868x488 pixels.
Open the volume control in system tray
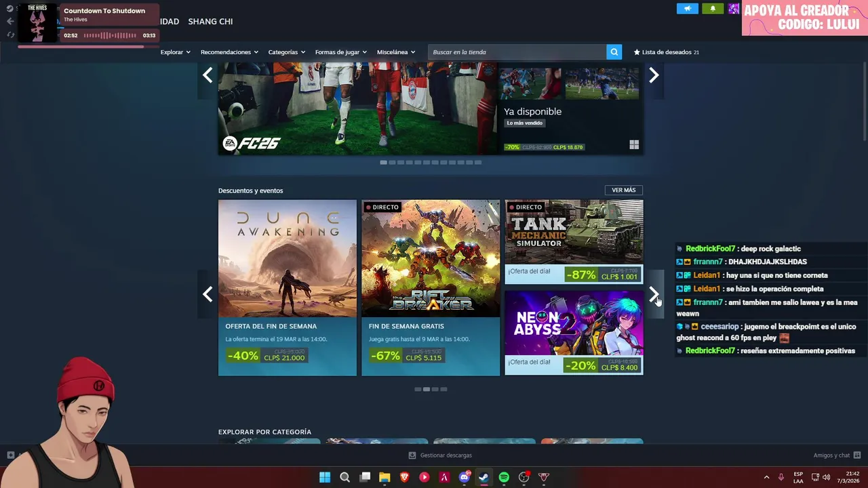(x=826, y=477)
